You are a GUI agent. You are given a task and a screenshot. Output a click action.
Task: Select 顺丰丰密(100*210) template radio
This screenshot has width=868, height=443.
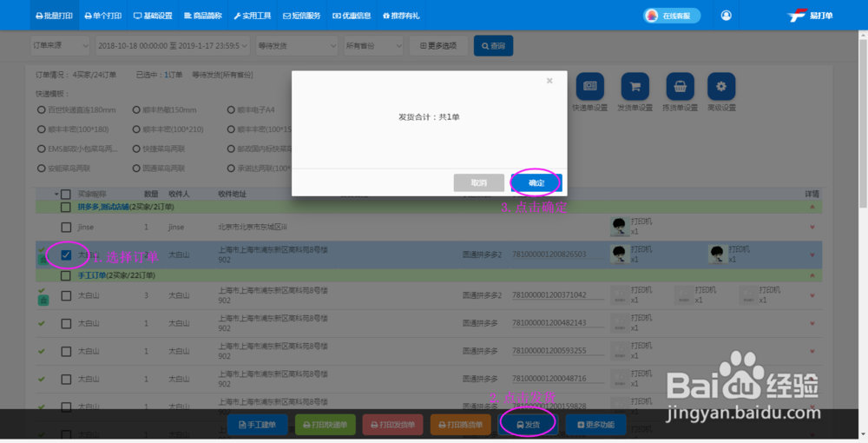(x=136, y=129)
